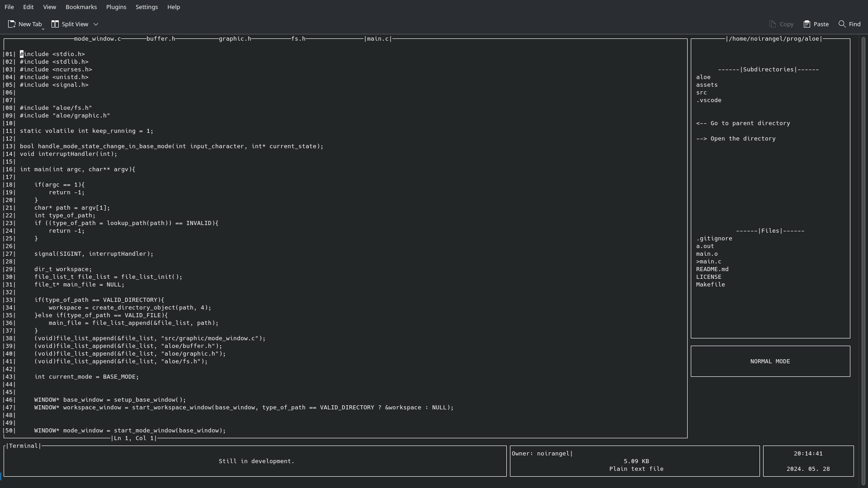The width and height of the screenshot is (868, 488).
Task: Open the View menu
Action: [x=49, y=7]
